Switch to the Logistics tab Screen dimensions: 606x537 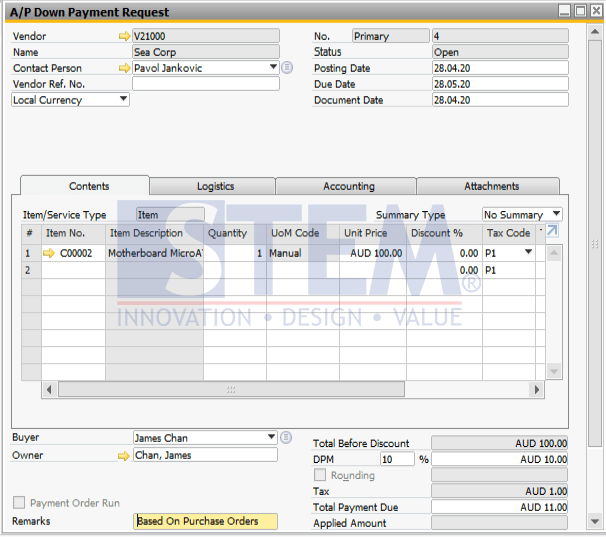coord(213,186)
